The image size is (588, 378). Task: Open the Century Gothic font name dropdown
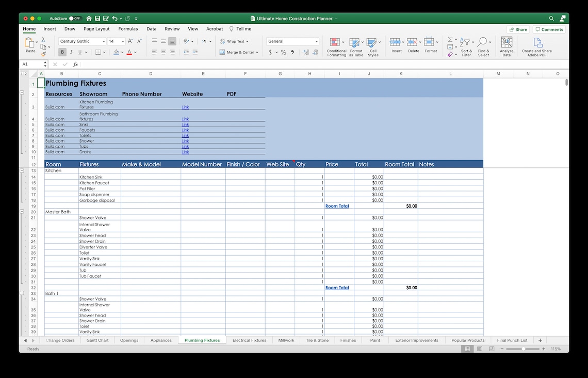point(104,41)
